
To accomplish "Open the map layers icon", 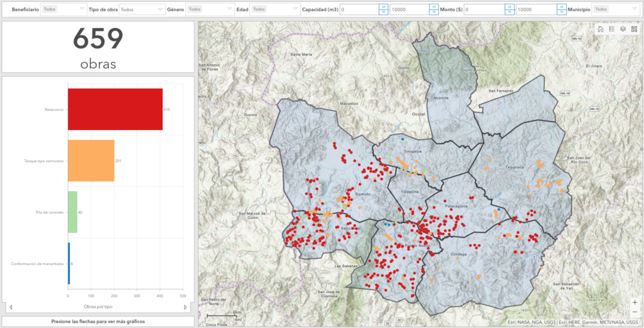I will click(623, 29).
